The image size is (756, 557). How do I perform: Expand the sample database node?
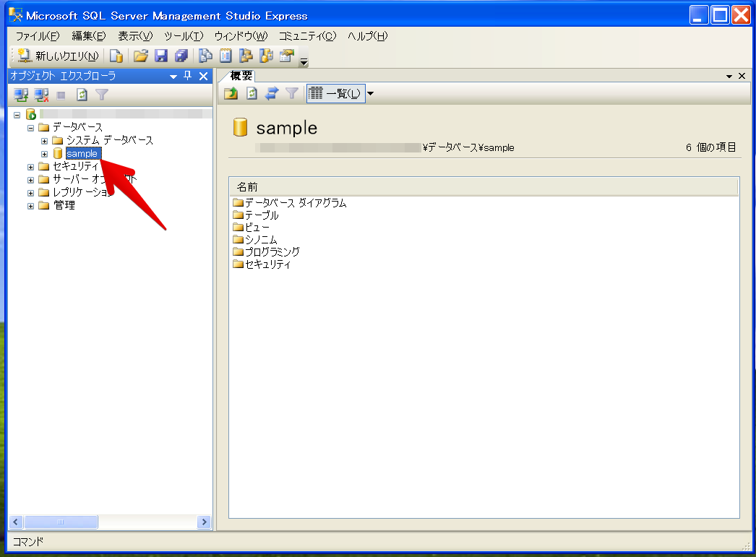pos(44,154)
